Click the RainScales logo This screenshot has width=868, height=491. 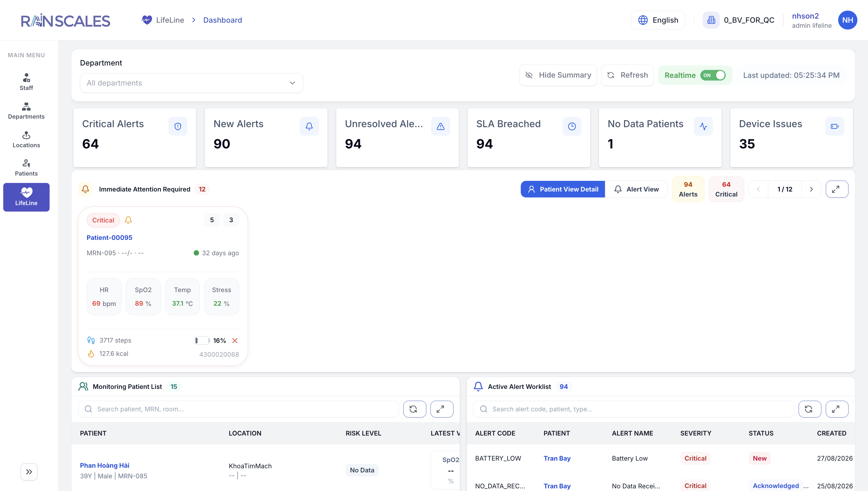[66, 20]
